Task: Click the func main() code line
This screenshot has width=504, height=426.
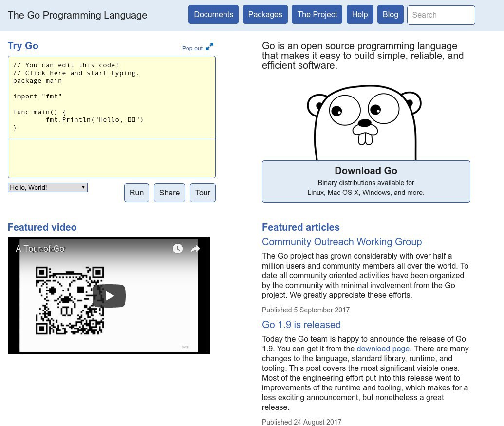Action: coord(39,112)
